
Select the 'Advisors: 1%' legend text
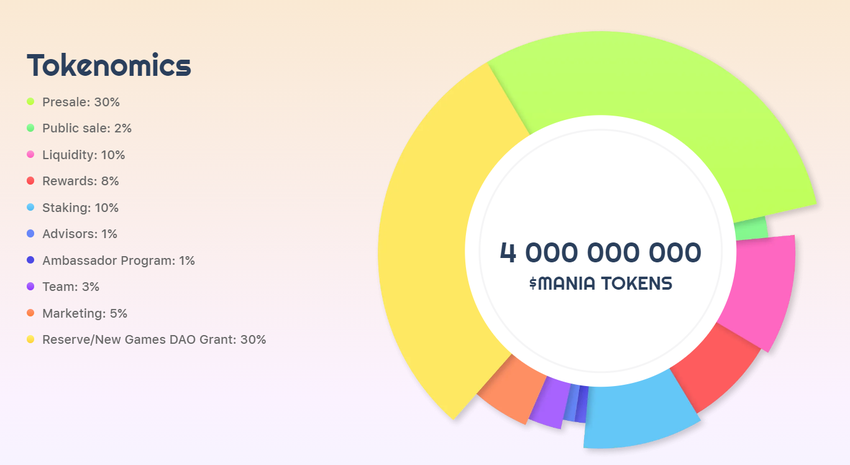click(x=80, y=234)
